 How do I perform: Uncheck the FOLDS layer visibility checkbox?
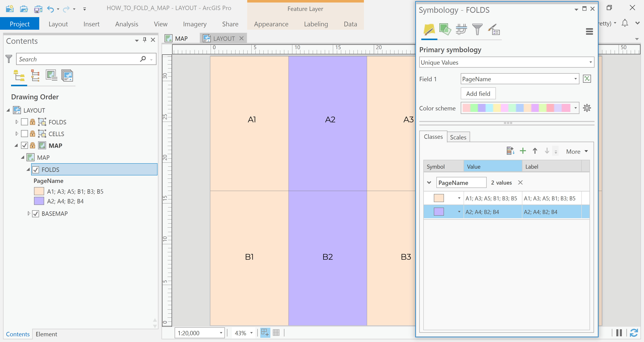coord(36,170)
